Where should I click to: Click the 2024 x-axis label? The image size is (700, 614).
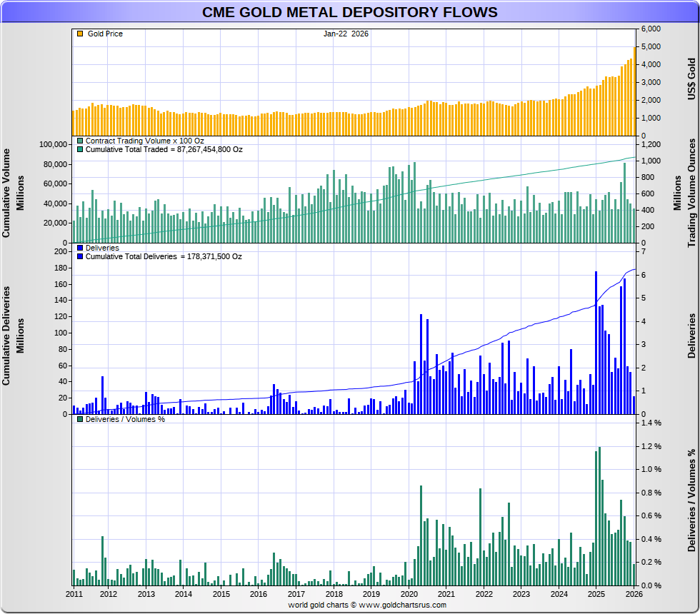click(559, 594)
